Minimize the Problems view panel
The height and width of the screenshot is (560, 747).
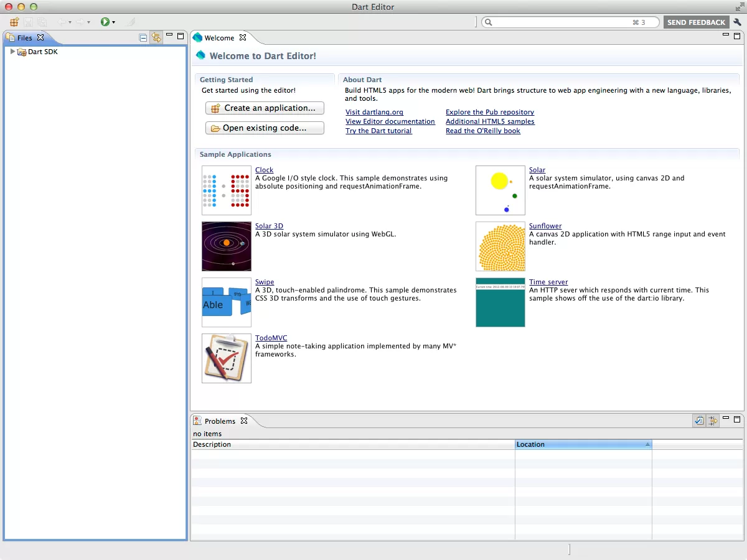(726, 419)
